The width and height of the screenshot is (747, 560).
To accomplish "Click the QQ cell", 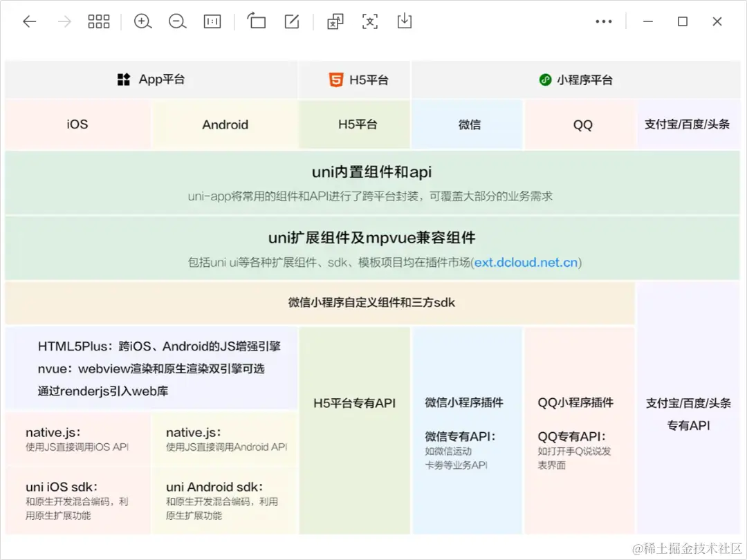I will click(x=580, y=124).
